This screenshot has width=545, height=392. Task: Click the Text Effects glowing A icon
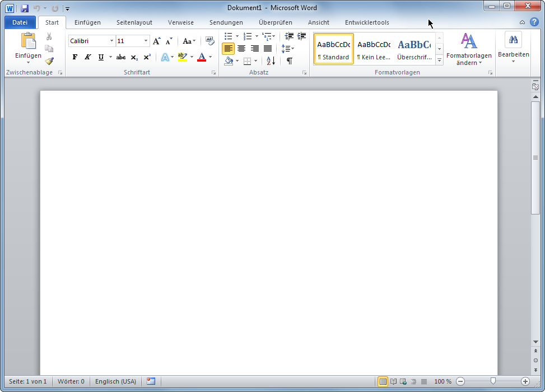[x=165, y=57]
